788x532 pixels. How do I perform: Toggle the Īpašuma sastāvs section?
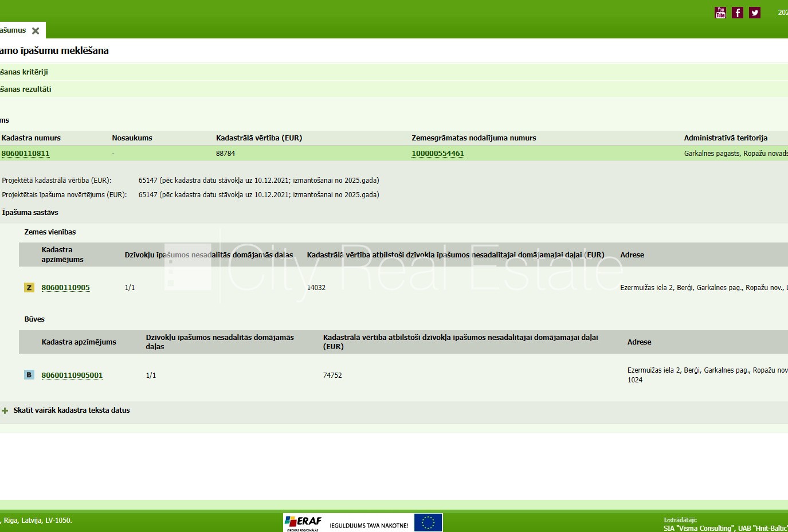coord(30,213)
